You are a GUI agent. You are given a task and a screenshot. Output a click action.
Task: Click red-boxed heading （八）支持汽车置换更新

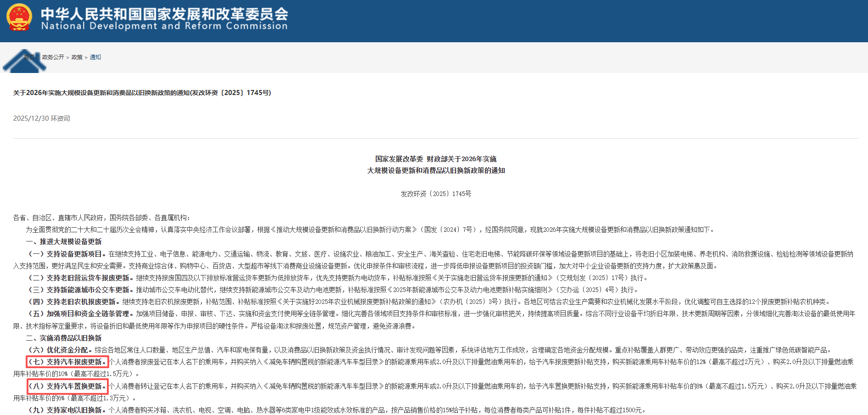coord(67,386)
